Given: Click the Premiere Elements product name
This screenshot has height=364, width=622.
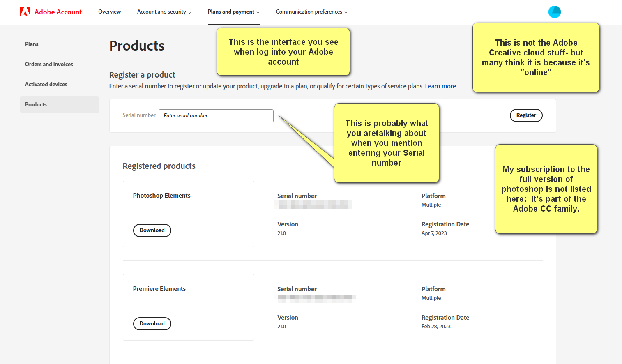Looking at the screenshot, I should (159, 289).
